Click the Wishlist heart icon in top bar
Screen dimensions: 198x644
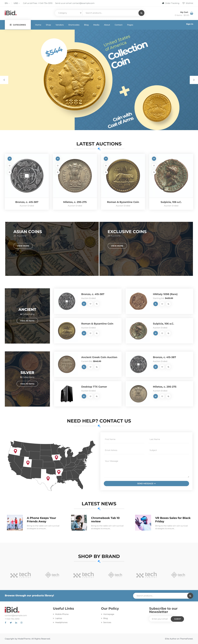183,3
